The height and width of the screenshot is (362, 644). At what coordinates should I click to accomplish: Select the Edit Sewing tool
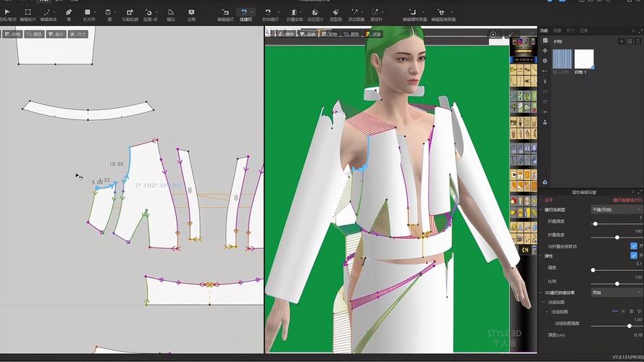(225, 14)
